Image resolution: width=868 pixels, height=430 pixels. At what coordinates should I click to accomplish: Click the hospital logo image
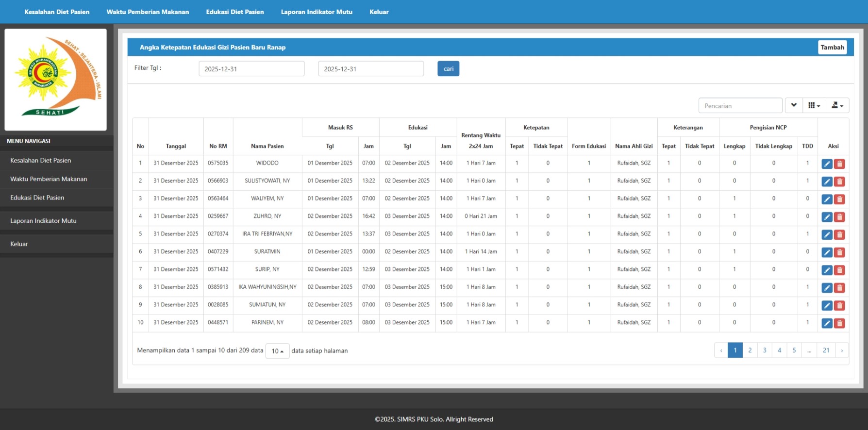[55, 80]
